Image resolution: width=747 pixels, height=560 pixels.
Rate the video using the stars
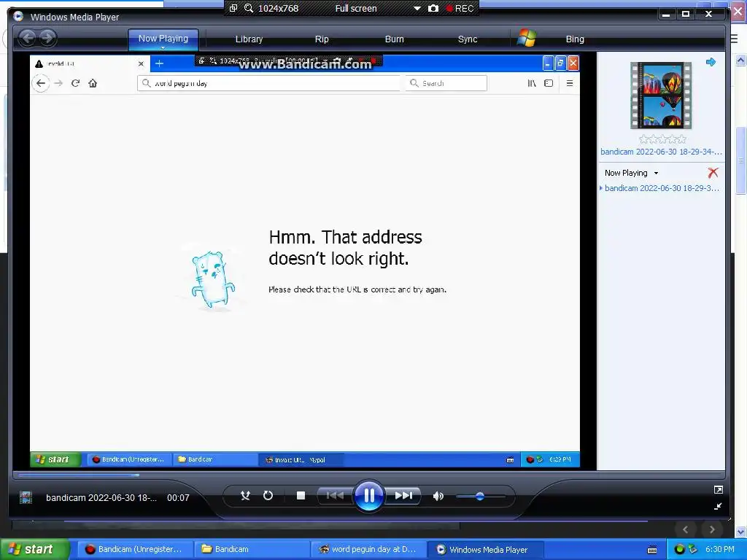(662, 139)
